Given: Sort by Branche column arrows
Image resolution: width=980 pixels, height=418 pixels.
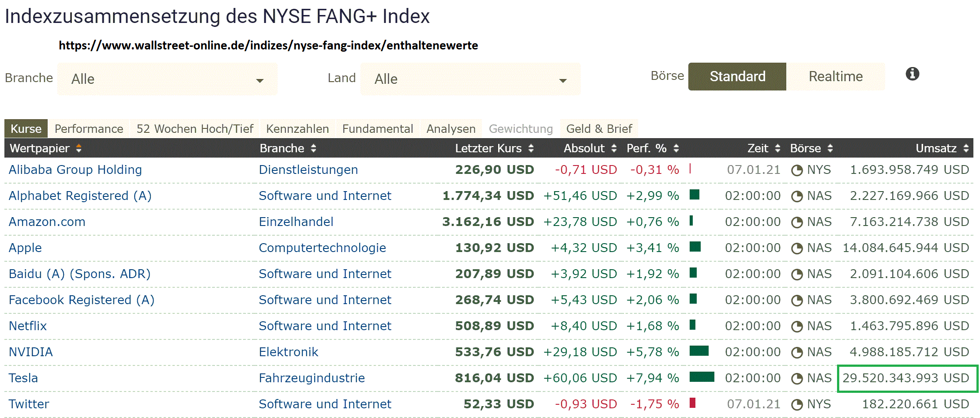Looking at the screenshot, I should pyautogui.click(x=313, y=148).
